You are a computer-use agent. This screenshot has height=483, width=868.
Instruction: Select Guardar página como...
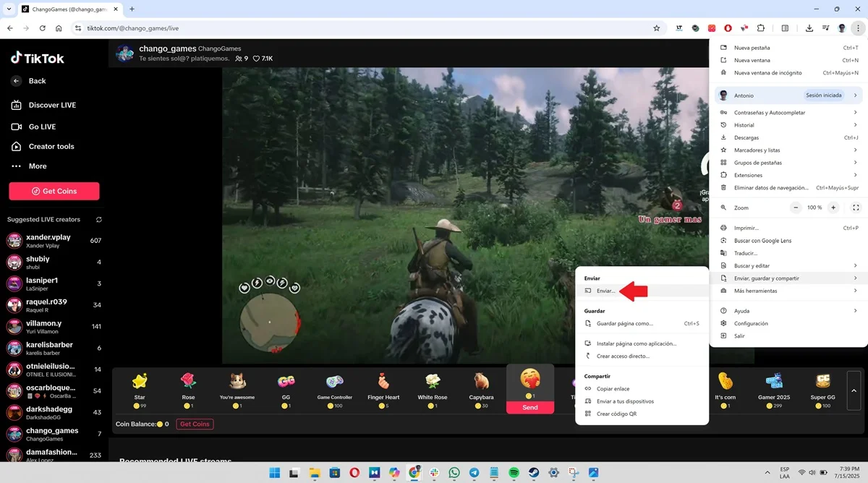(x=642, y=323)
